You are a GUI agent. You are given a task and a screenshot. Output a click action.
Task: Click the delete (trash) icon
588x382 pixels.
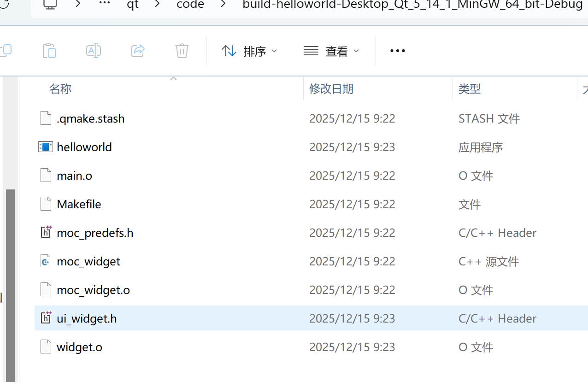[182, 51]
